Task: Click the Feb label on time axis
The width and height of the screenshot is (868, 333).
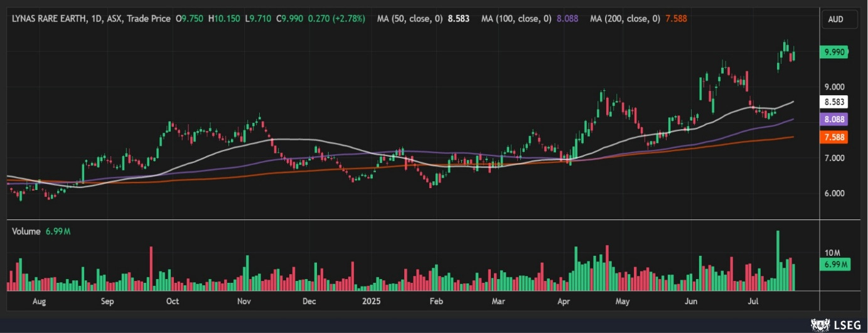Action: pyautogui.click(x=436, y=302)
